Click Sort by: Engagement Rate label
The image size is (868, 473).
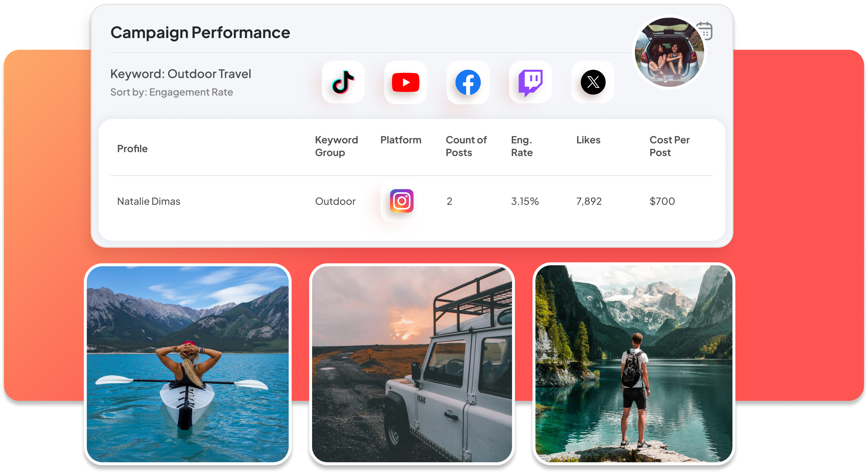tap(171, 92)
